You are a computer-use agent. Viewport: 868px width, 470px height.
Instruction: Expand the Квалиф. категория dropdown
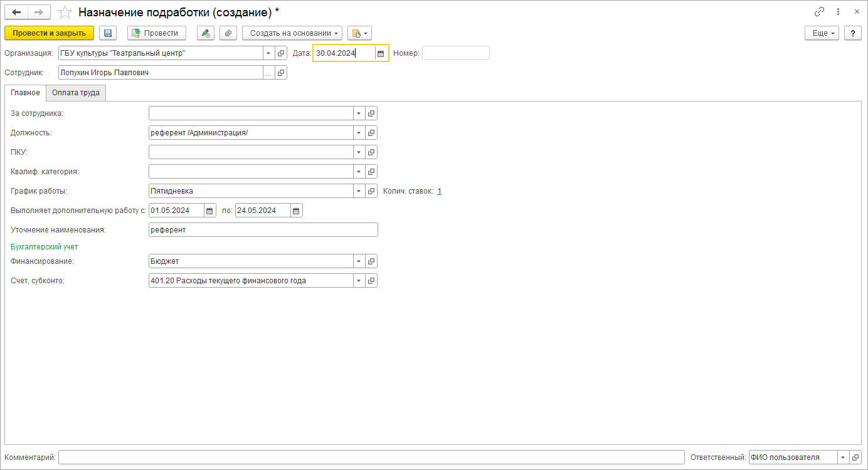coord(359,172)
